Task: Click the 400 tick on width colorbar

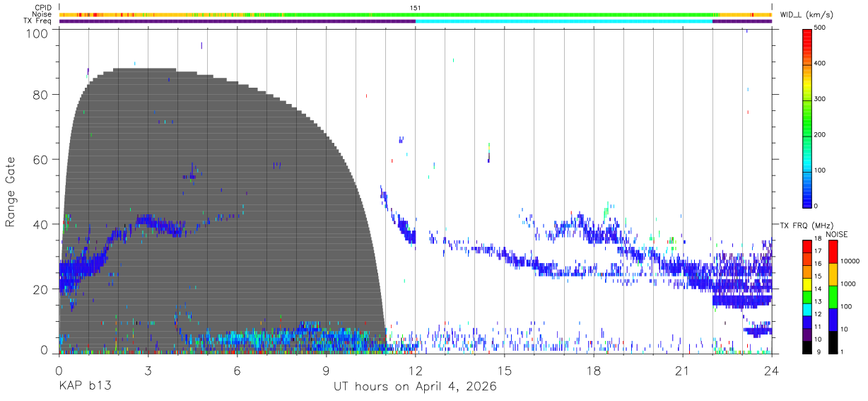Action: (821, 63)
